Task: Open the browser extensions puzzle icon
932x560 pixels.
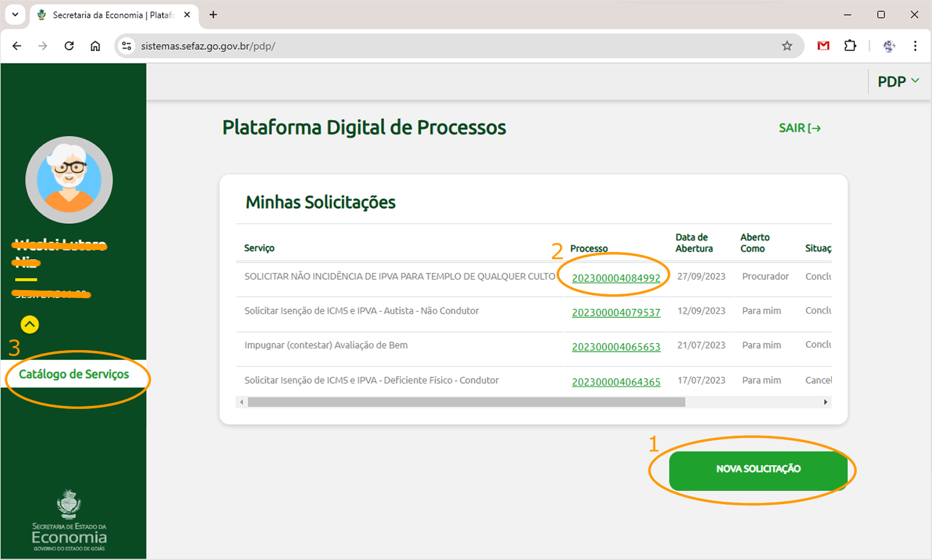Action: click(850, 46)
